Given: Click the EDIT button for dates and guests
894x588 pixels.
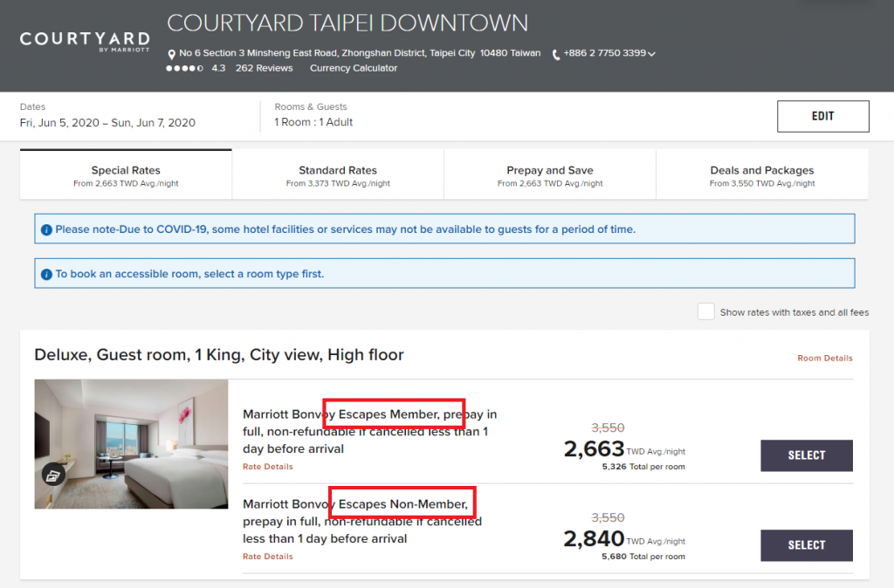Looking at the screenshot, I should pos(822,116).
